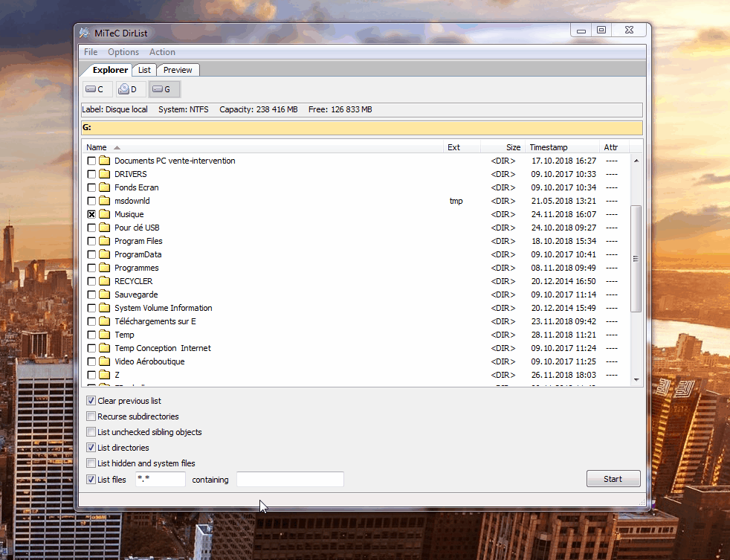Uncheck the Musique folder checkbox

[x=91, y=214]
